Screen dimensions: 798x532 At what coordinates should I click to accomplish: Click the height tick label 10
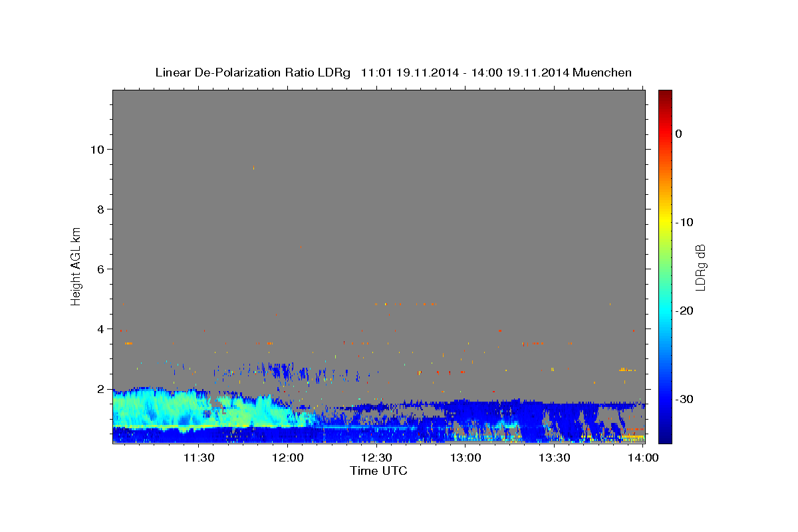tap(97, 150)
